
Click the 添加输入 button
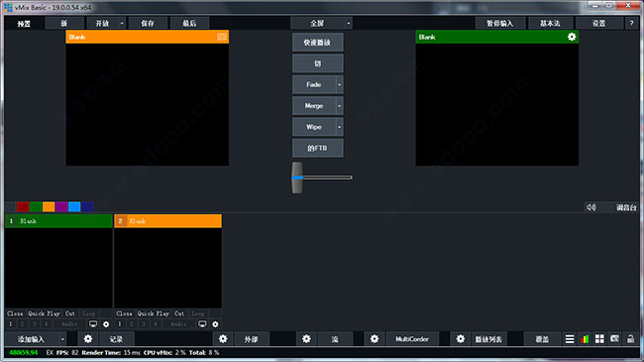[x=32, y=339]
